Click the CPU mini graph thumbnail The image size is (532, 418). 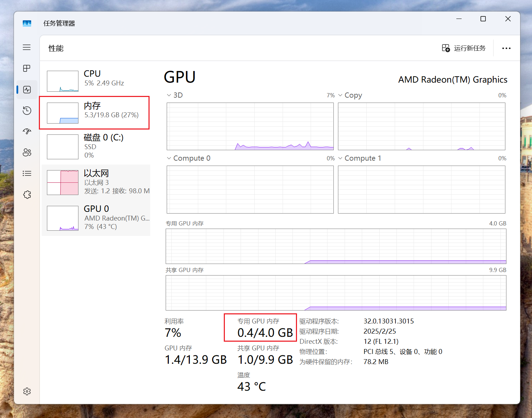click(63, 81)
